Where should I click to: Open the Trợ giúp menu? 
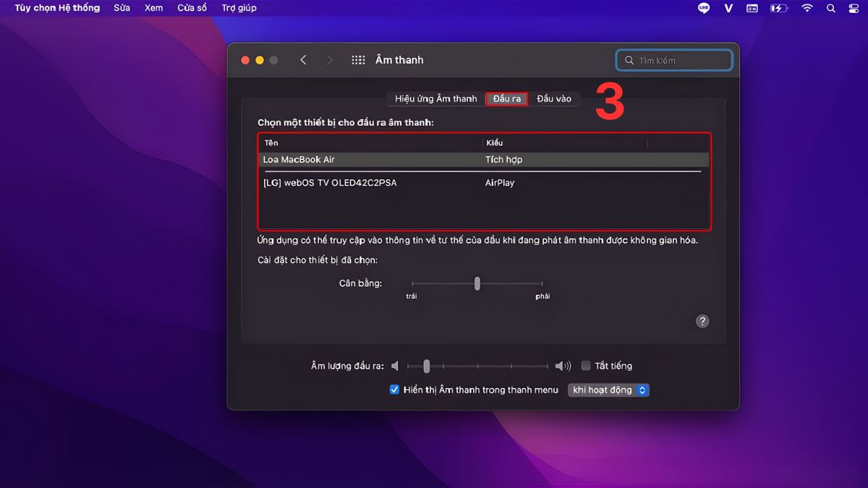tap(239, 8)
